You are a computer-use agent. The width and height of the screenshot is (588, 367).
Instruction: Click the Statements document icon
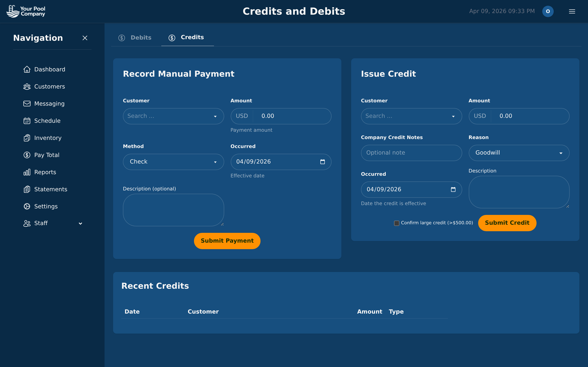27,189
